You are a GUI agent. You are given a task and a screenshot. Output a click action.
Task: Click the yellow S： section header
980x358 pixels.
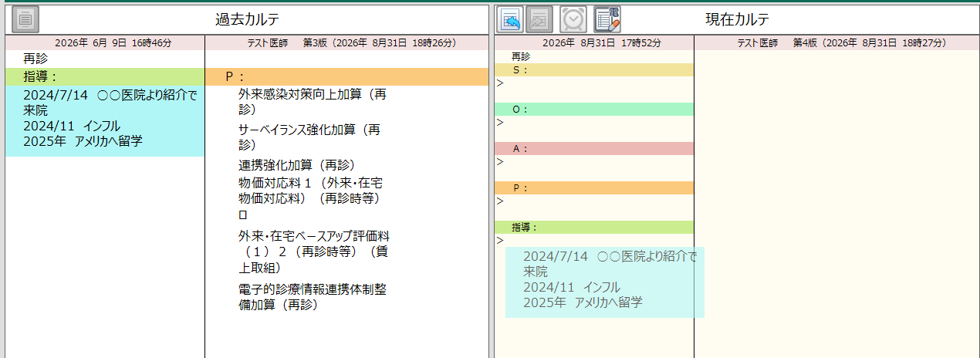point(594,70)
